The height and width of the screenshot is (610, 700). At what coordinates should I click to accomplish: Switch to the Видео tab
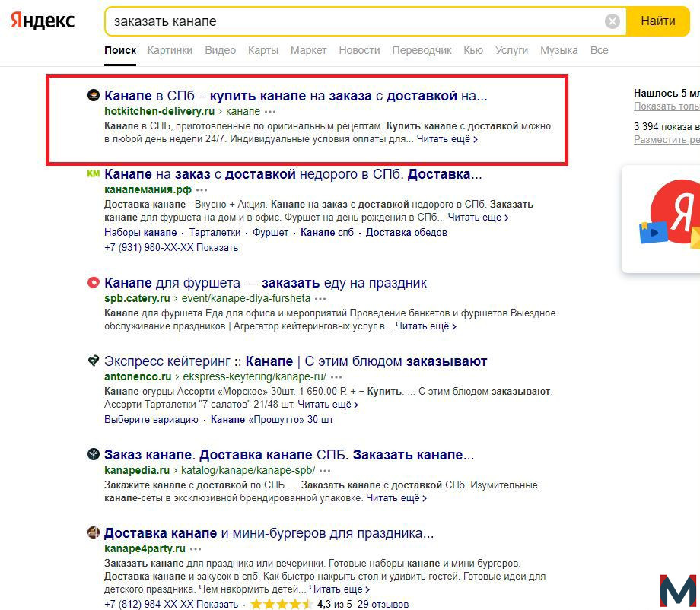tap(220, 50)
